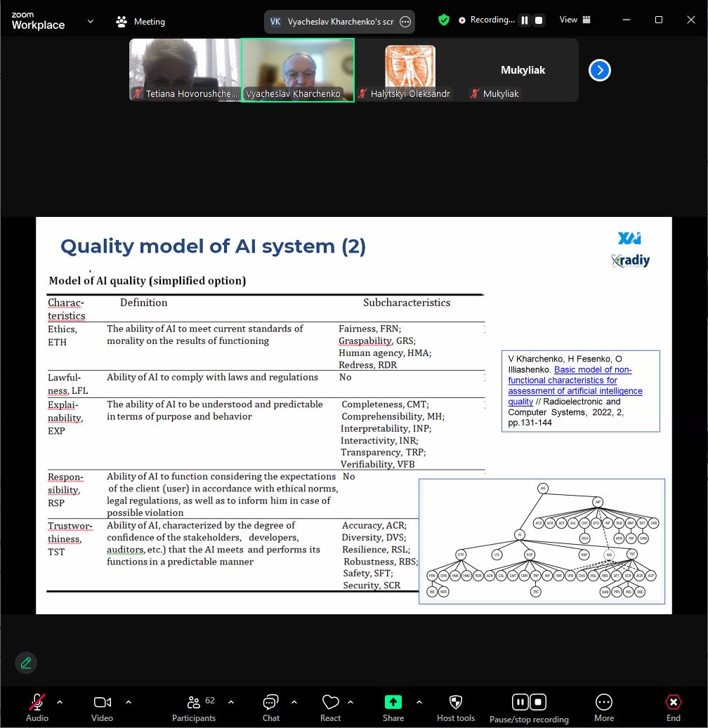
Task: Unmute the microphone with Audio button
Action: point(37,708)
